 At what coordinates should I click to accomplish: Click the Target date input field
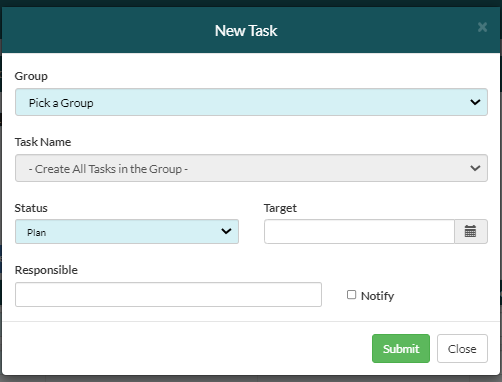[x=359, y=231]
